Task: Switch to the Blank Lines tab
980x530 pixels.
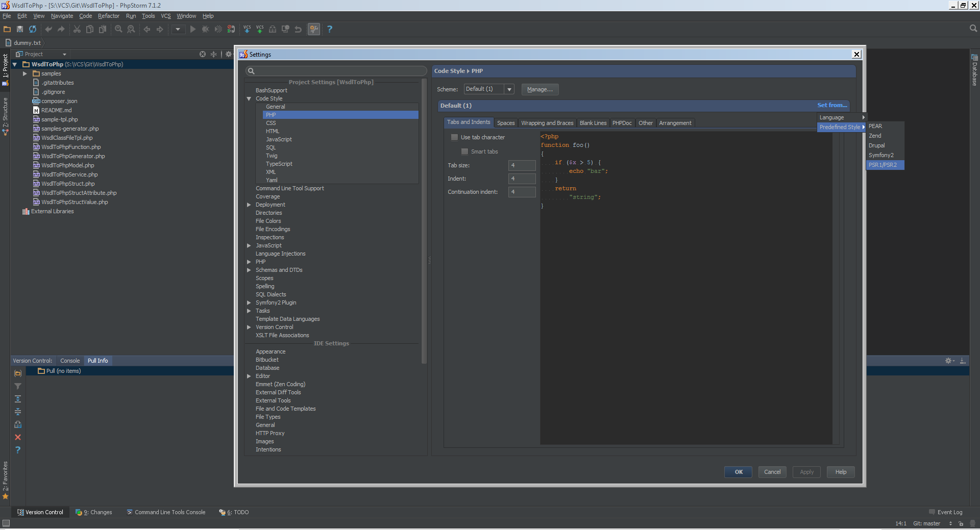Action: [x=593, y=123]
